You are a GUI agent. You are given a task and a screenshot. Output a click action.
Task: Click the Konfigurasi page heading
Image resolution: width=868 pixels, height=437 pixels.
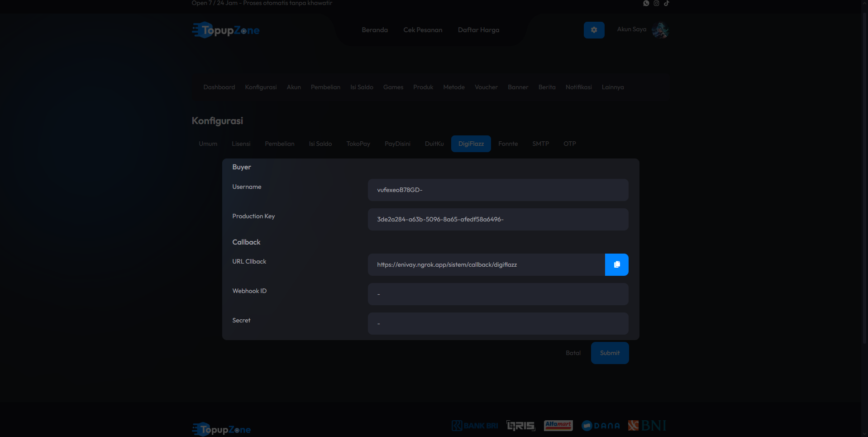(x=217, y=121)
